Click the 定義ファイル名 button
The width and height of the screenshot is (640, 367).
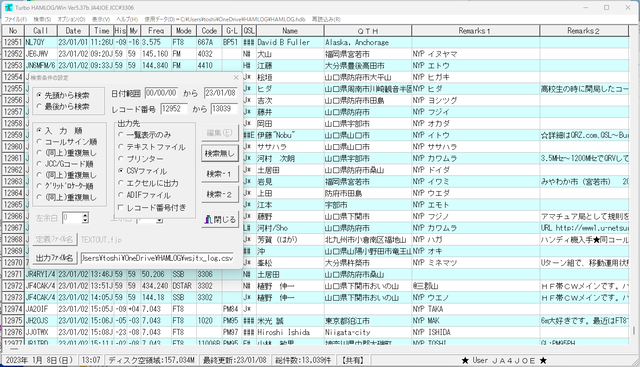[55, 239]
